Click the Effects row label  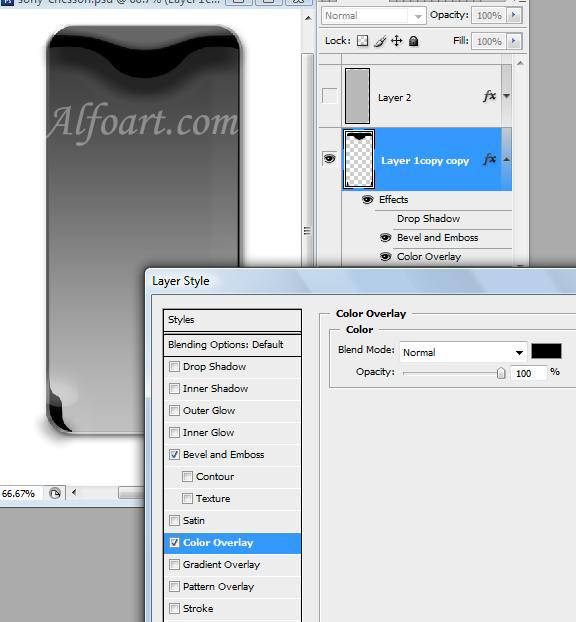tap(393, 200)
